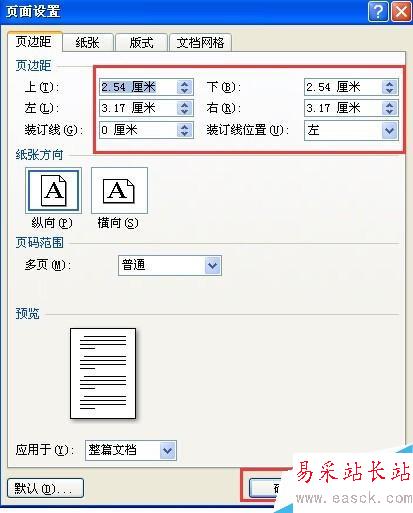The image size is (413, 513).
Task: Click the spinner of the 上 margin
Action: pyautogui.click(x=185, y=87)
